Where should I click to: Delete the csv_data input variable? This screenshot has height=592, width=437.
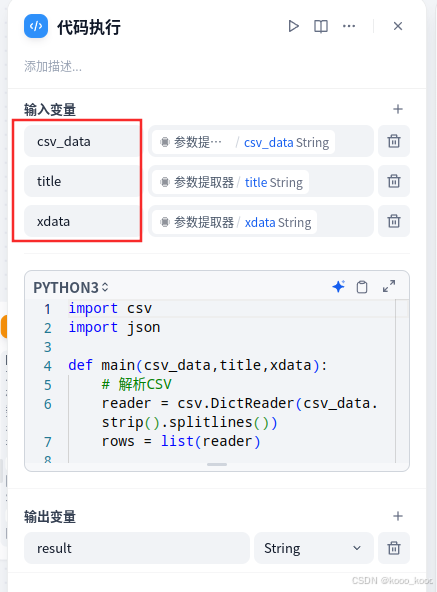pyautogui.click(x=394, y=141)
